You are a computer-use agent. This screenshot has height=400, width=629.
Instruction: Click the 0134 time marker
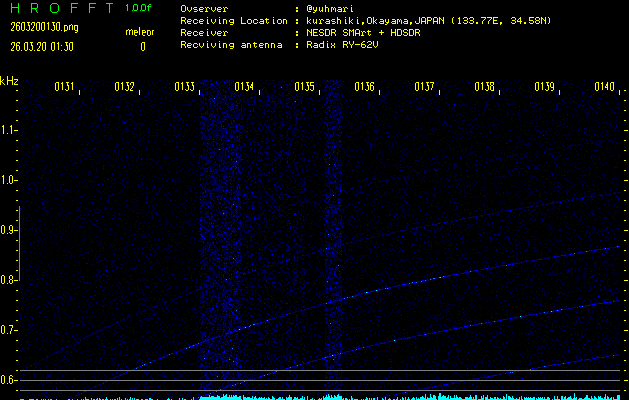pos(245,88)
